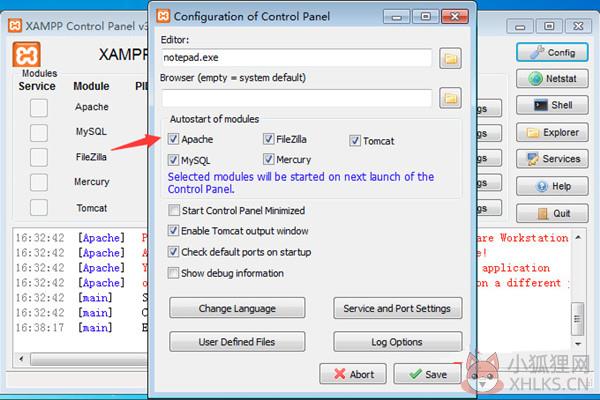Screen dimensions: 600x400
Task: Launch Shell from the XAMPP panel
Action: coord(552,105)
